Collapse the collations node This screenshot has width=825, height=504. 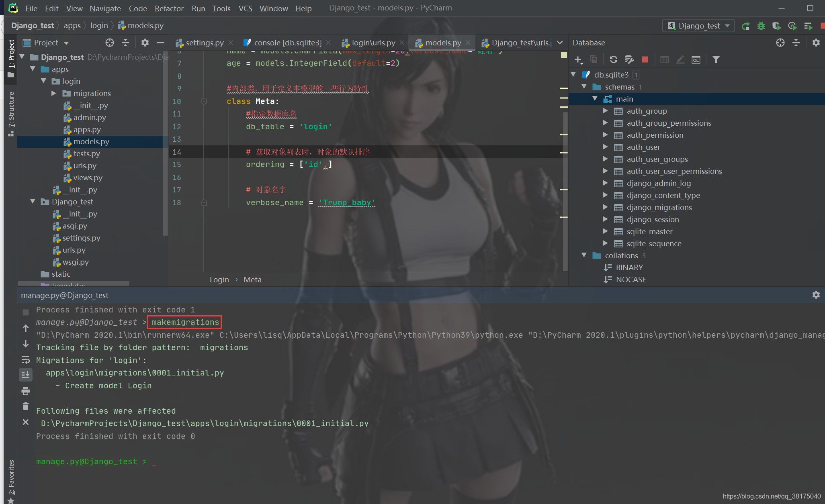tap(584, 255)
